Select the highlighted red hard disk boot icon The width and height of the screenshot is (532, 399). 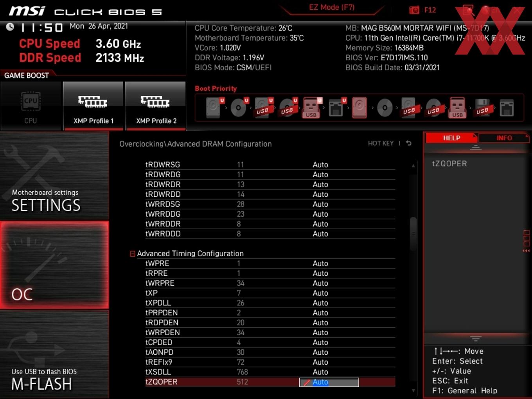coord(359,108)
